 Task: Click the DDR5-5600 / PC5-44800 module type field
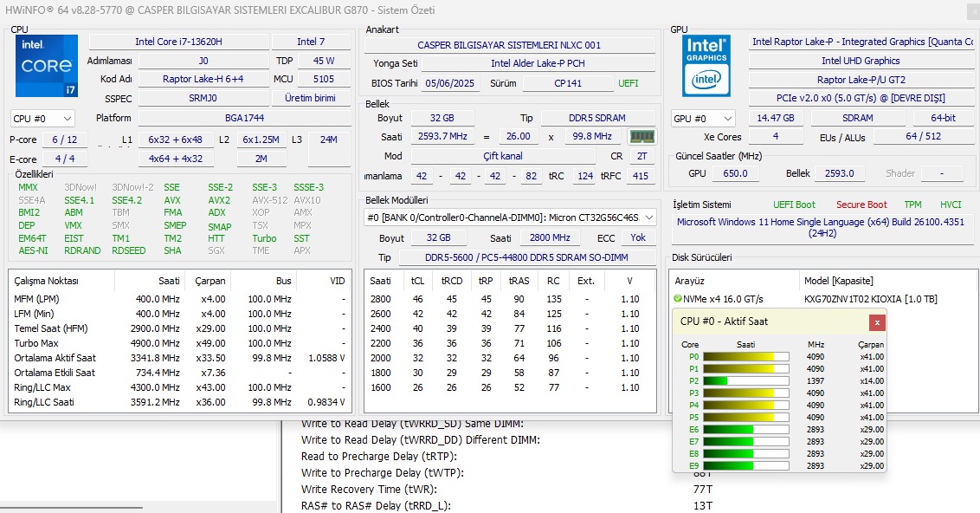527,257
